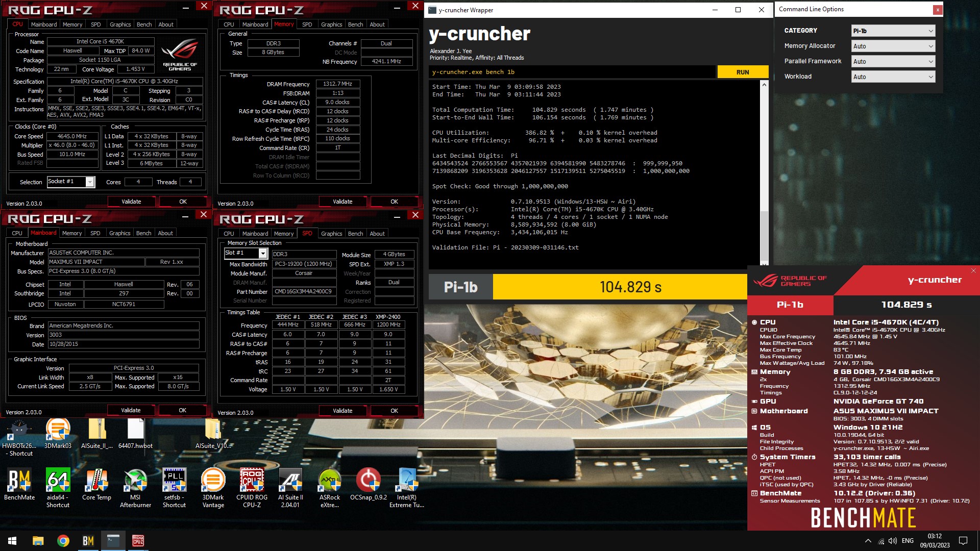Launch aida64 shortcut from desktop
This screenshot has width=980, height=551.
tap(58, 488)
